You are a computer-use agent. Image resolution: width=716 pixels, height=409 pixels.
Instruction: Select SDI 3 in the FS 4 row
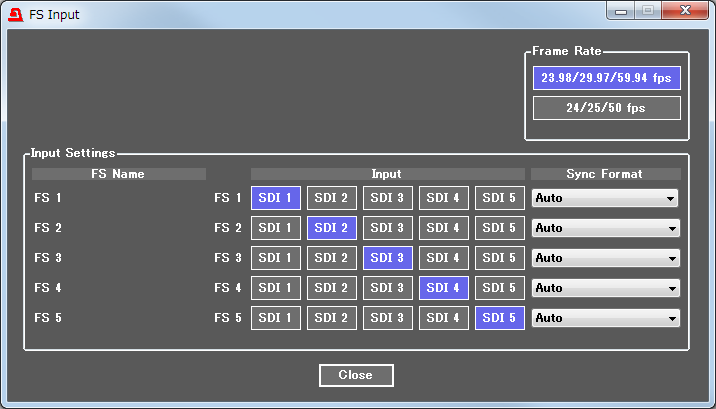[x=387, y=288]
